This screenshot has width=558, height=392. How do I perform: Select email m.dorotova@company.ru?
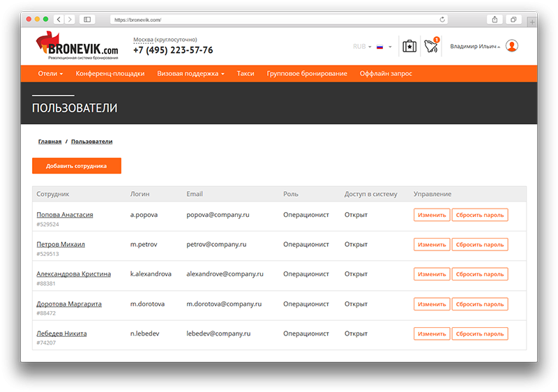pyautogui.click(x=224, y=304)
